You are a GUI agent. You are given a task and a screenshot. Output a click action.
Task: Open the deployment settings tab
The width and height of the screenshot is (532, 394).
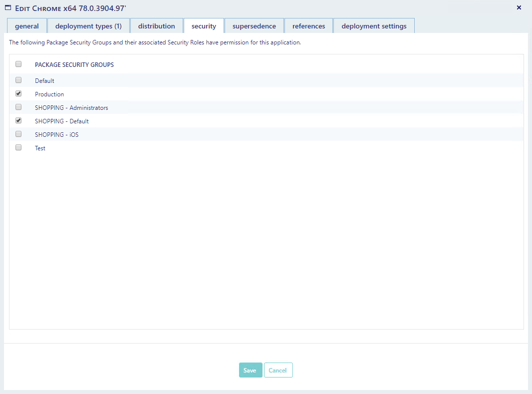click(x=374, y=26)
